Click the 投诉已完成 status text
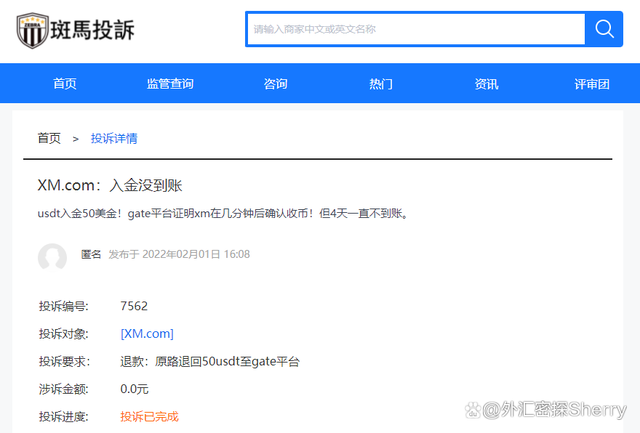The width and height of the screenshot is (640, 433). click(149, 416)
